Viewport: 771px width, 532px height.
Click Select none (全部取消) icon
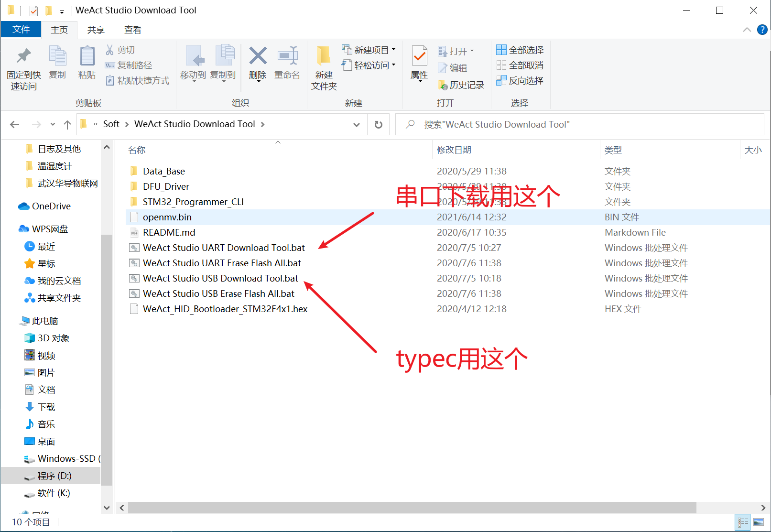[x=501, y=65]
